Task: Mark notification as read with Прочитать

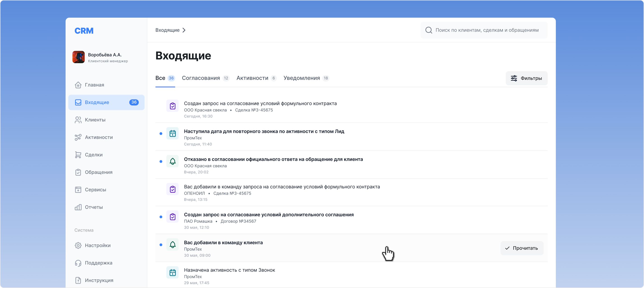Action: [x=522, y=248]
